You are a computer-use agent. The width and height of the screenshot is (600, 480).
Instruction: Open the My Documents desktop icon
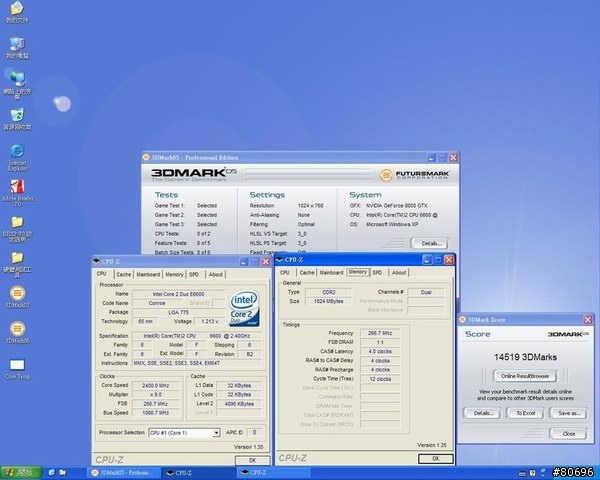[x=17, y=11]
